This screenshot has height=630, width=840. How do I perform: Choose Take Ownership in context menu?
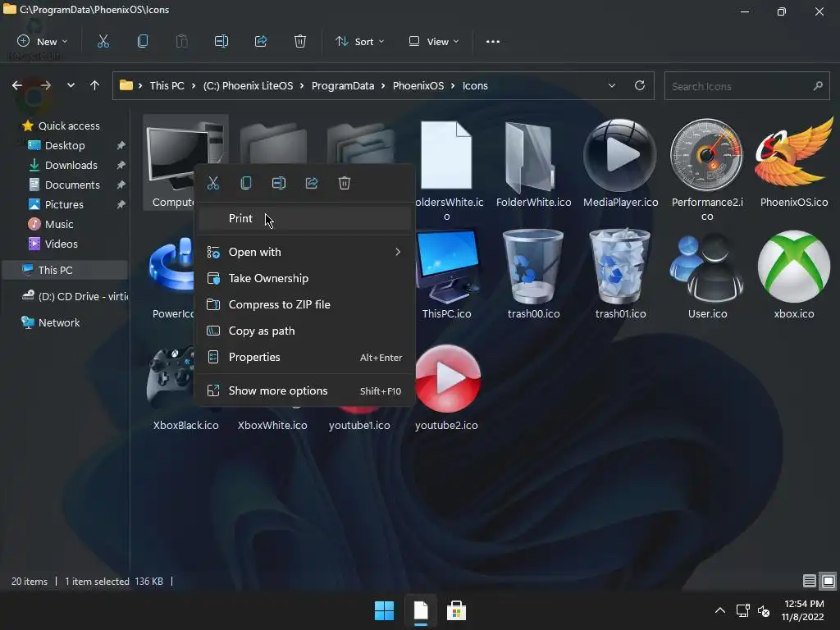304,278
